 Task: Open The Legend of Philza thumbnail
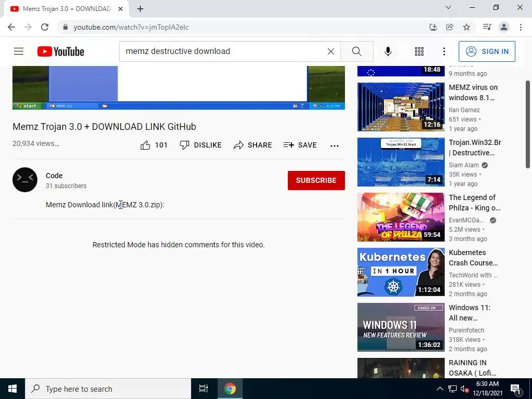(401, 217)
